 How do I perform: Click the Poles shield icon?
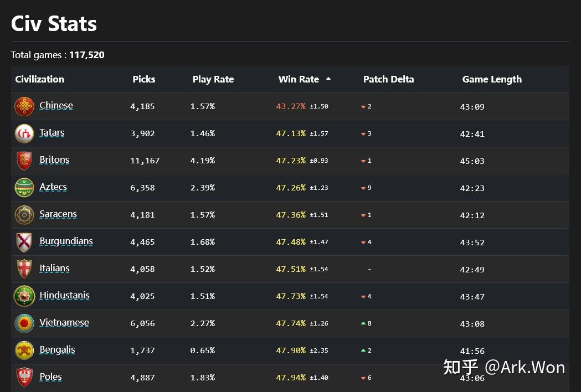pos(24,378)
